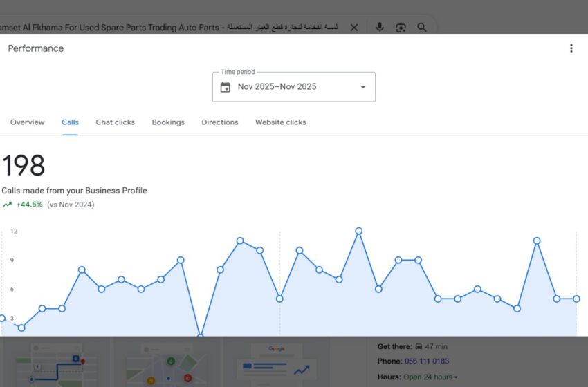Click the car icon beside Get there
The width and height of the screenshot is (588, 387).
(x=419, y=347)
